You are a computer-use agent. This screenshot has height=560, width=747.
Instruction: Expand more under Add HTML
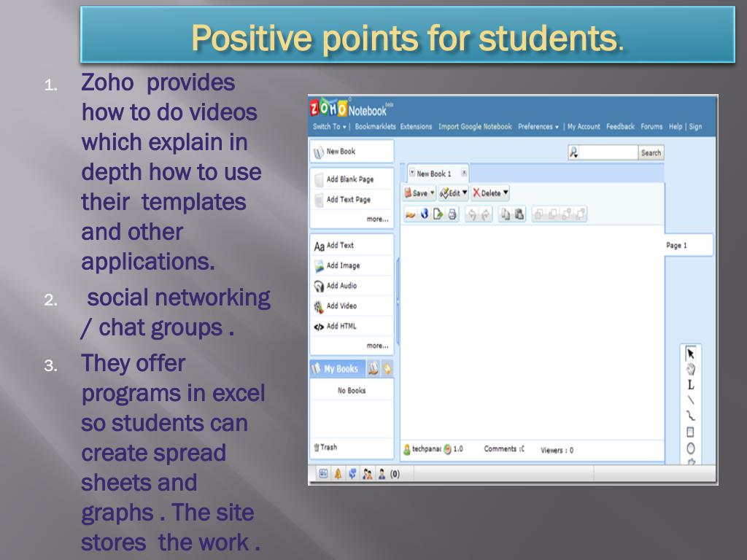[377, 346]
